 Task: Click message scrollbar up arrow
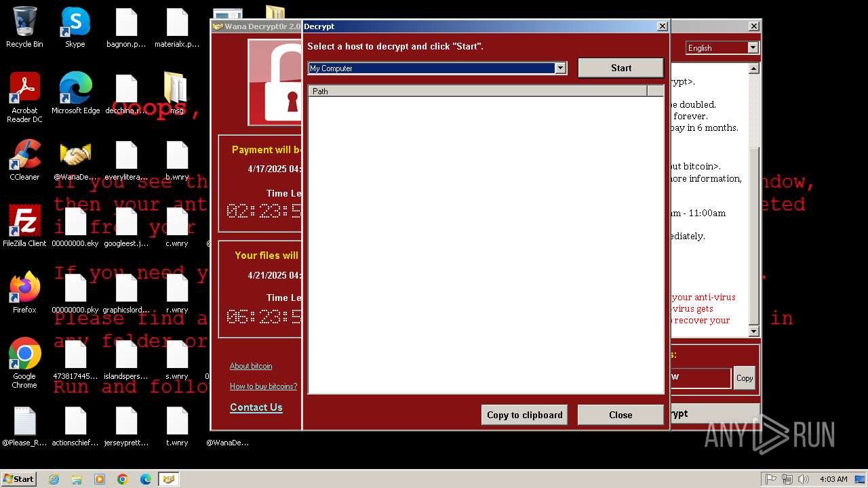pyautogui.click(x=753, y=68)
